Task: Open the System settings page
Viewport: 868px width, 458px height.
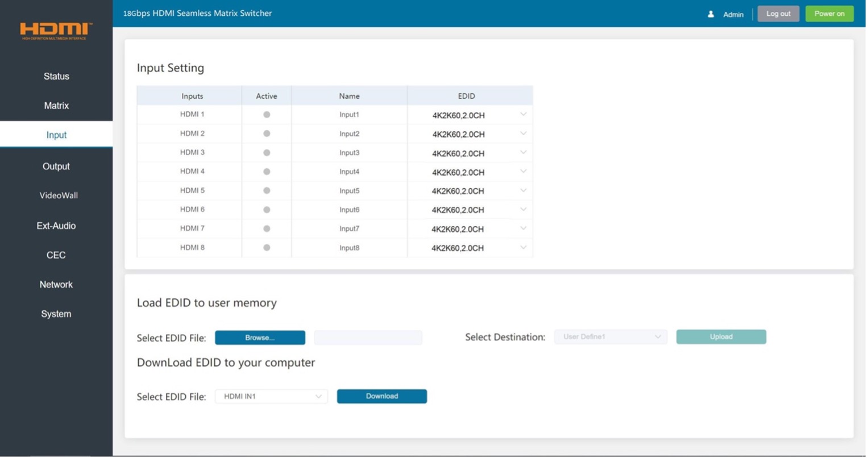Action: pos(56,313)
